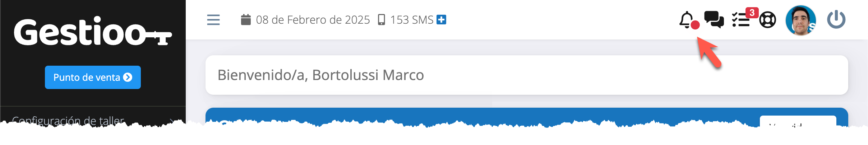Click the Punto de venta button
The height and width of the screenshot is (145, 868).
point(93,77)
